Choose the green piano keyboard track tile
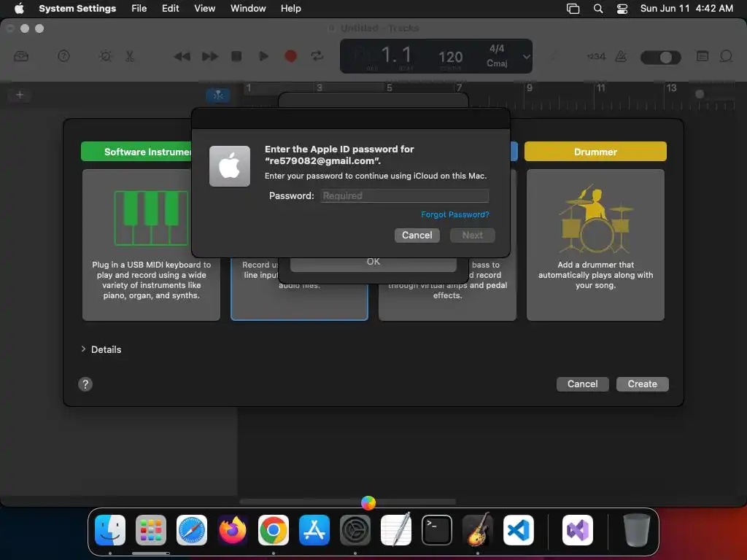 coord(151,245)
